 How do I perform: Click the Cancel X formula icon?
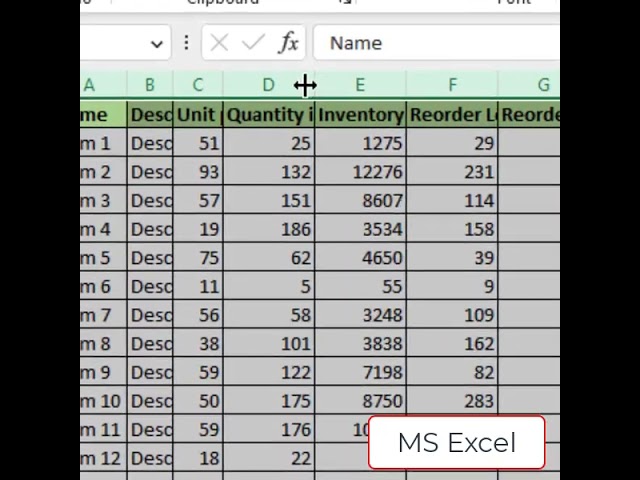click(x=219, y=43)
